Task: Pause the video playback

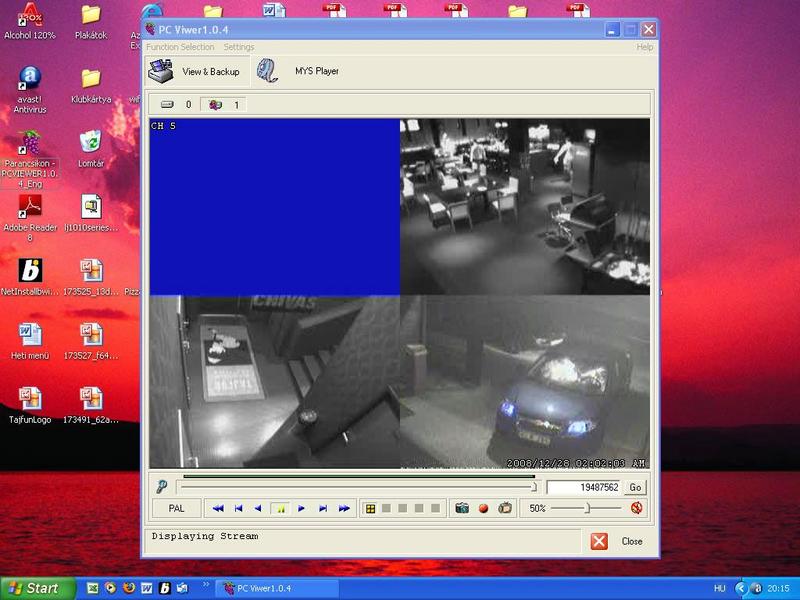Action: point(280,508)
